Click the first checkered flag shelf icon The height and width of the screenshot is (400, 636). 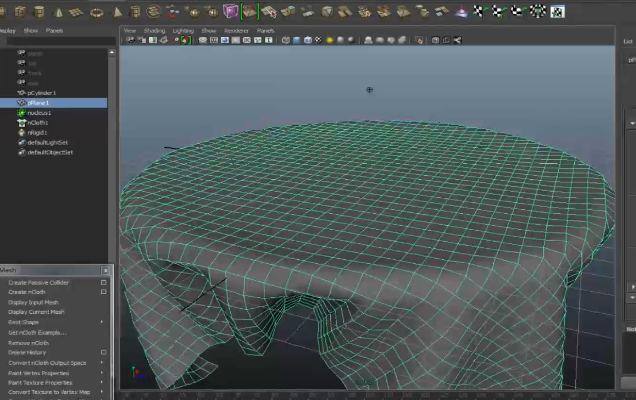478,12
